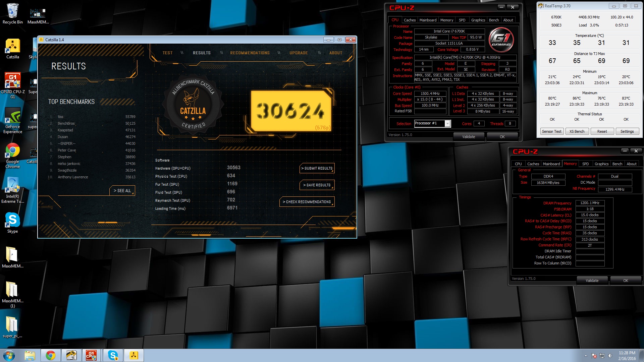Viewport: 644px width, 362px height.
Task: Click the network icon in the system tray
Action: click(x=602, y=356)
